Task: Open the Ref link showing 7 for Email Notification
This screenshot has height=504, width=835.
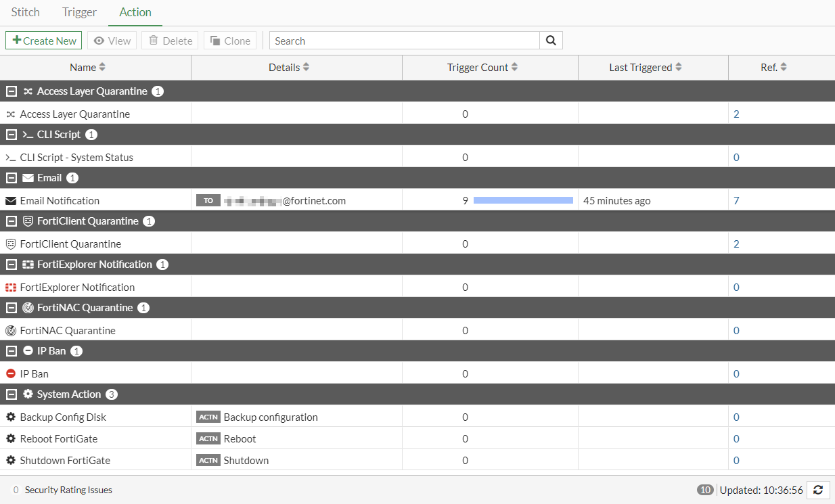Action: [x=736, y=200]
